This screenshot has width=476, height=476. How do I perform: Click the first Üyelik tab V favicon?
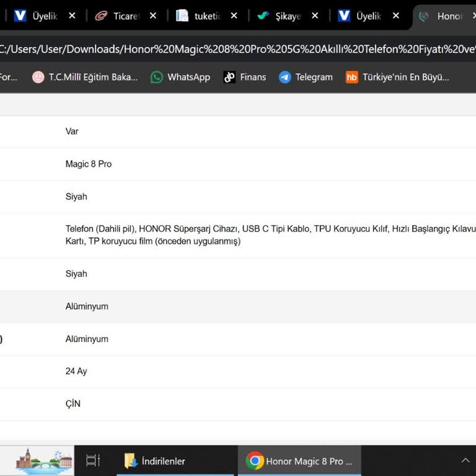coord(20,15)
